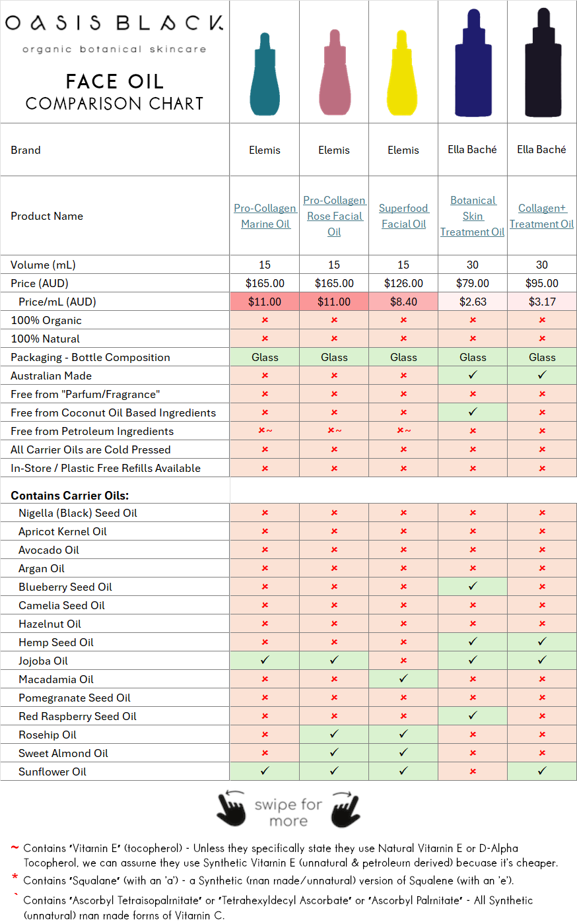Click the blue Botanical Skin bottle image

[x=473, y=63]
